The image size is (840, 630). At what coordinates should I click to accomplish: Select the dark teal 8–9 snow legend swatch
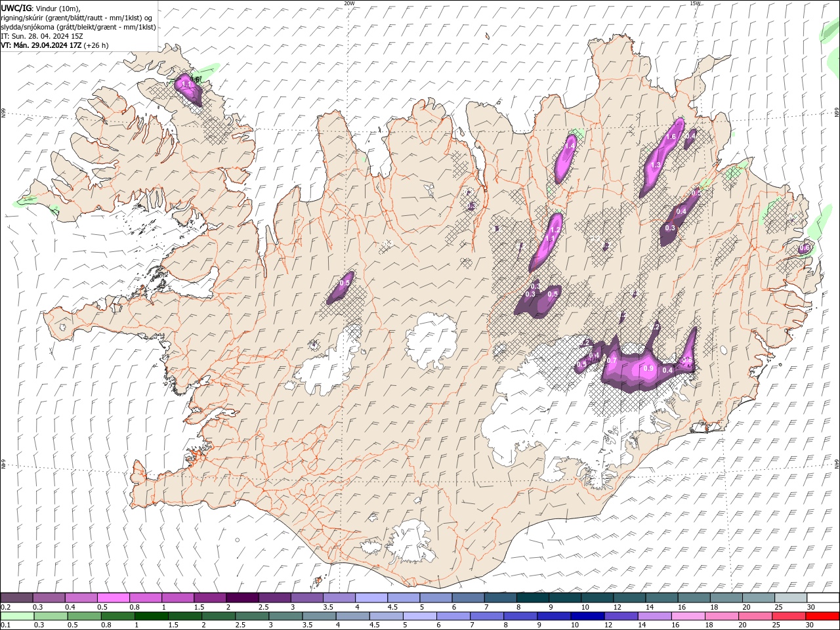coord(533,598)
